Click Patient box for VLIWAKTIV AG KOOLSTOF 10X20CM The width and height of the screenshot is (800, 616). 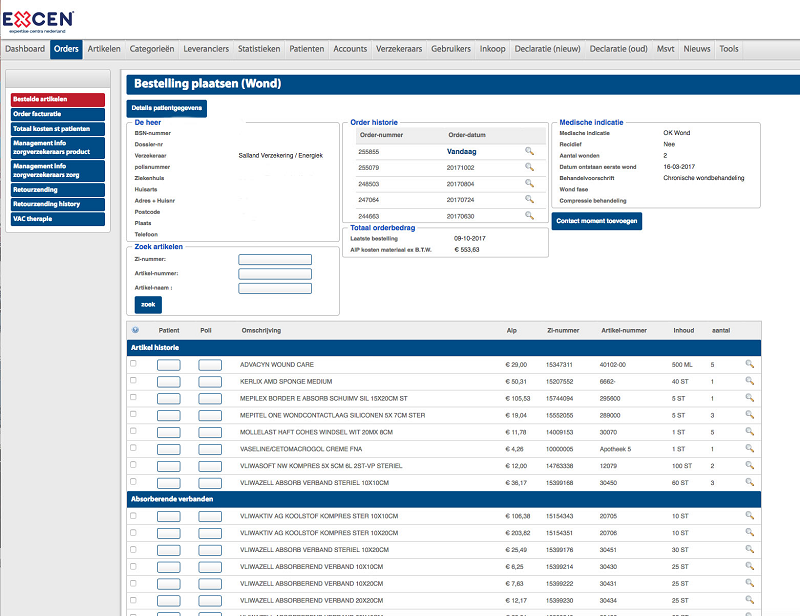(168, 533)
